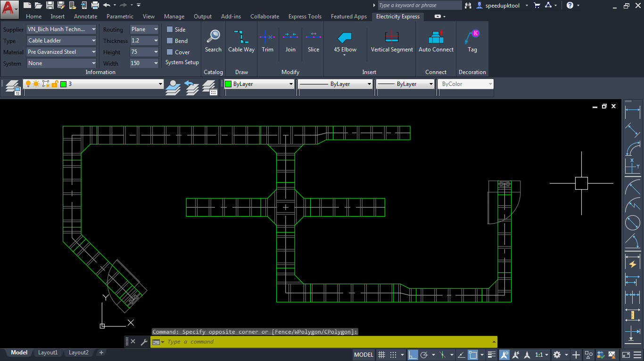Image resolution: width=644 pixels, height=361 pixels.
Task: Click the Customization menu icon in status bar
Action: coord(637,355)
